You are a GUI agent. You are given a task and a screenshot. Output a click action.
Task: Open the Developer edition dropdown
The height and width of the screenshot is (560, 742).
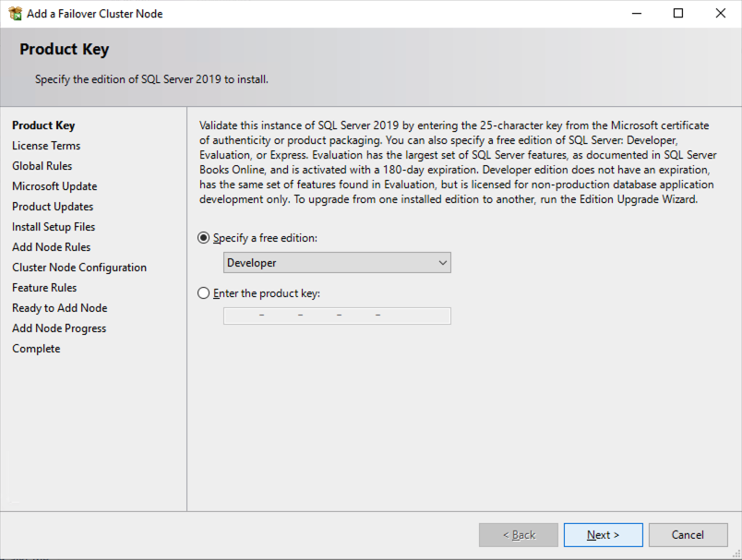coord(337,263)
